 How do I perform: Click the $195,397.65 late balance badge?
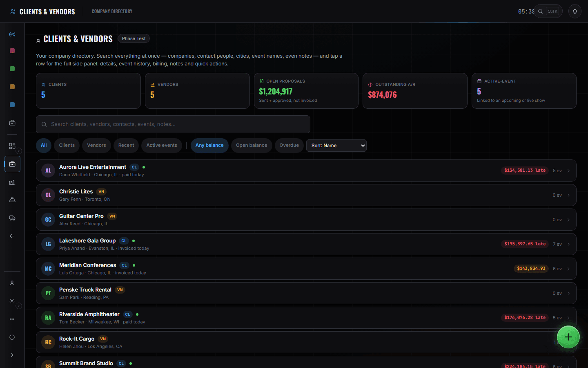click(x=525, y=244)
